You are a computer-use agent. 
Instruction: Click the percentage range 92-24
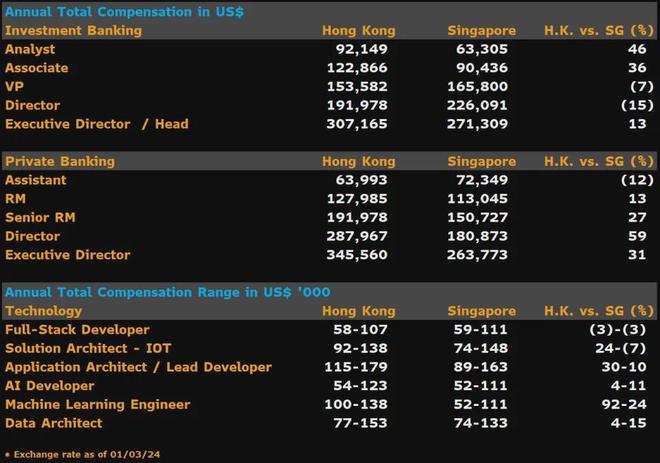624,404
